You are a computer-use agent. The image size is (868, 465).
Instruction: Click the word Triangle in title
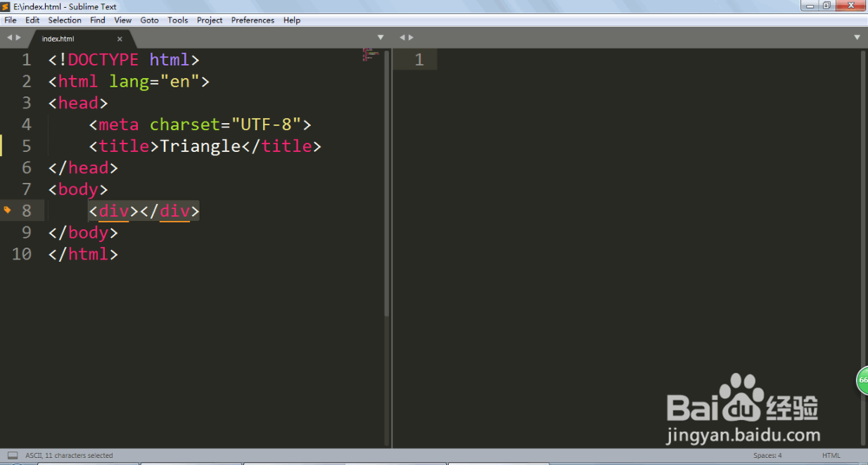tap(200, 146)
